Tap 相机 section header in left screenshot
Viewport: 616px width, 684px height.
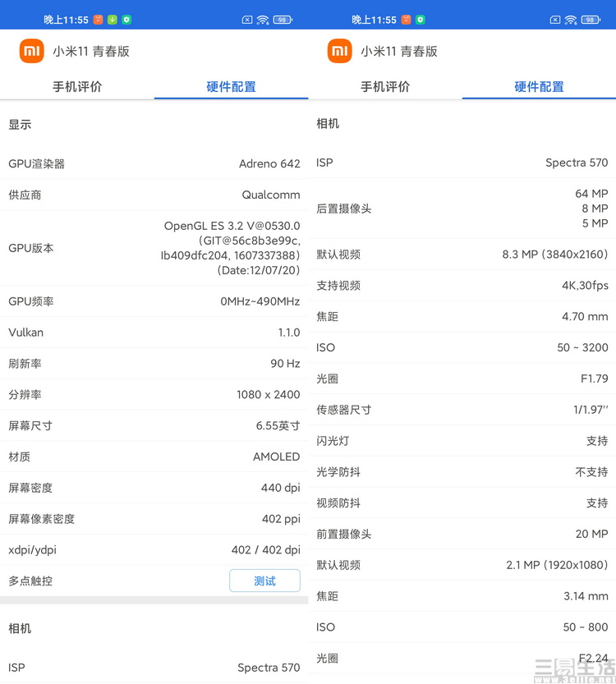coord(20,628)
